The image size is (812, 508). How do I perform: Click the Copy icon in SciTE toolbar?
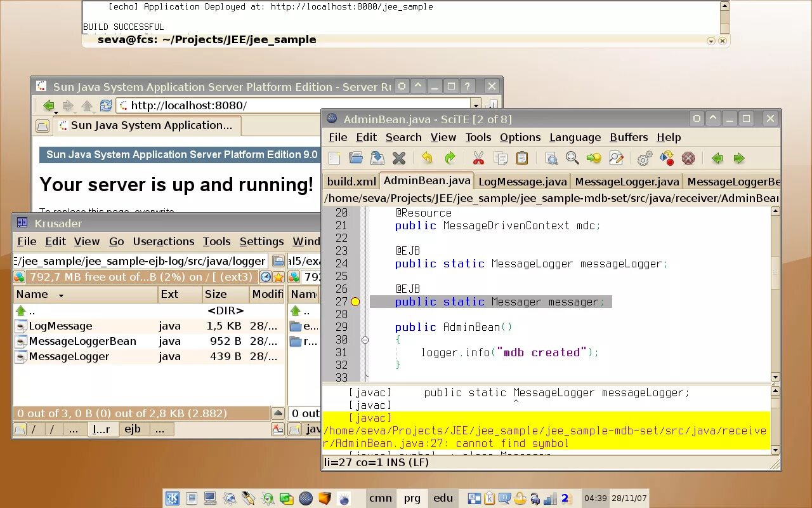point(501,158)
